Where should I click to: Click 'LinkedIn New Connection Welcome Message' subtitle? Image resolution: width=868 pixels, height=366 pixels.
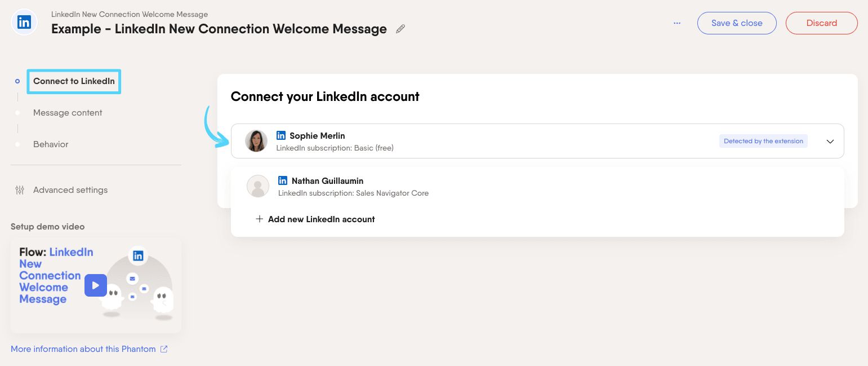pyautogui.click(x=130, y=14)
